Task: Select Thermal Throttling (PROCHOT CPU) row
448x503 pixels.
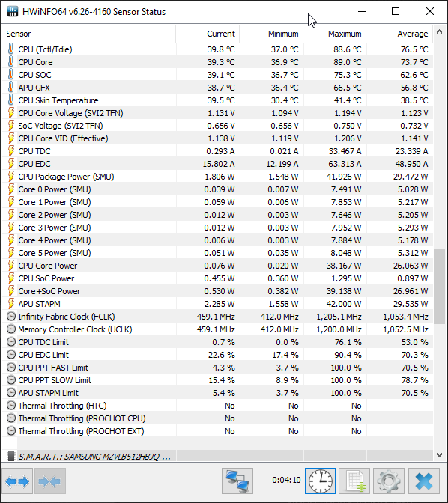Action: click(x=217, y=418)
